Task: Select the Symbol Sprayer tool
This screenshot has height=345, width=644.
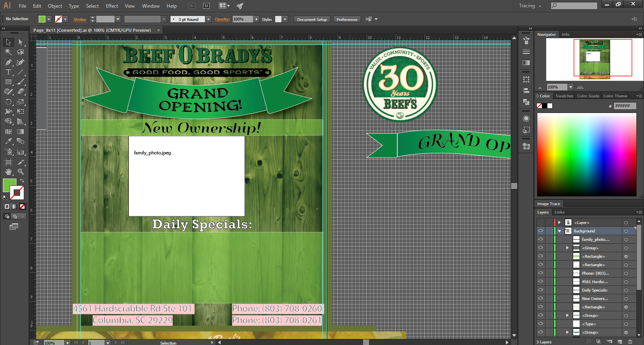Action: point(8,152)
